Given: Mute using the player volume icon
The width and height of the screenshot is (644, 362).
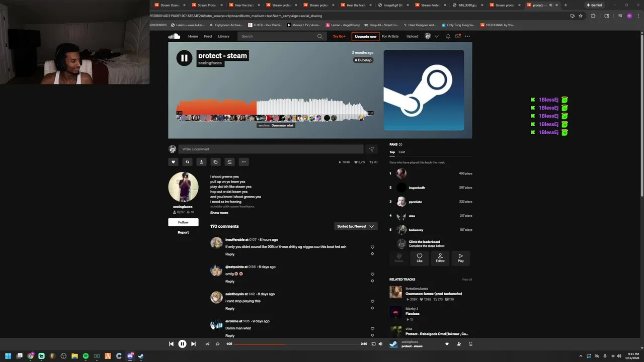Looking at the screenshot, I should (x=380, y=344).
